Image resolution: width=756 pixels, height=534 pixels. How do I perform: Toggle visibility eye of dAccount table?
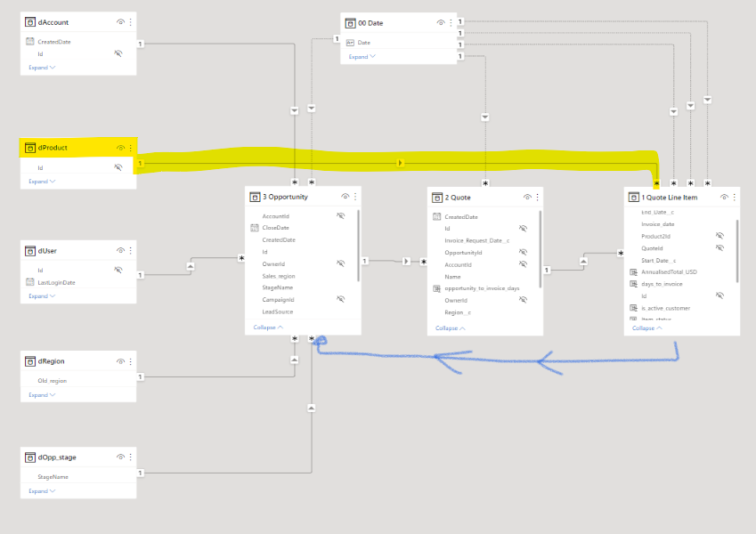[x=120, y=22]
